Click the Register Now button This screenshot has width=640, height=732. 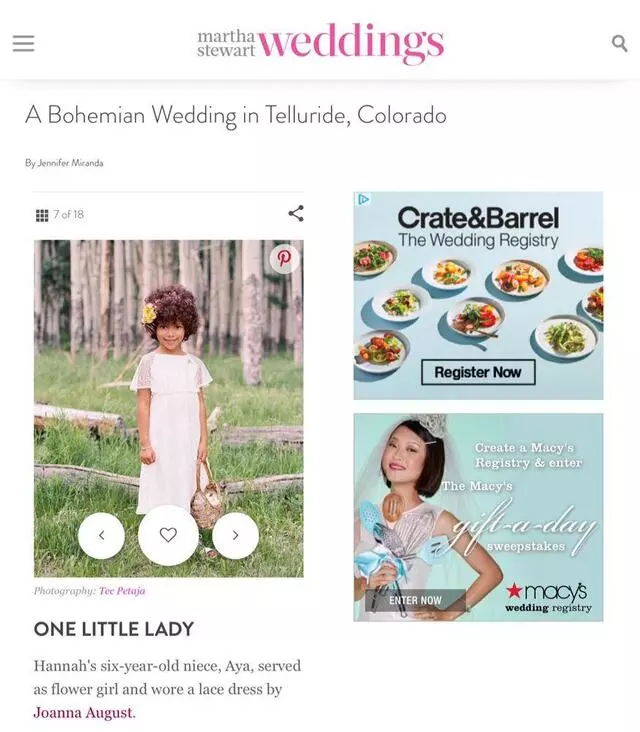coord(478,372)
